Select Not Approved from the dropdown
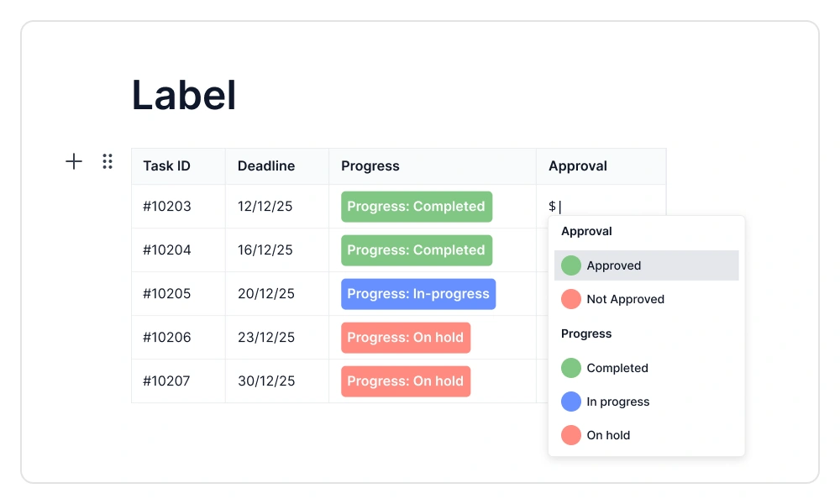 coord(625,298)
